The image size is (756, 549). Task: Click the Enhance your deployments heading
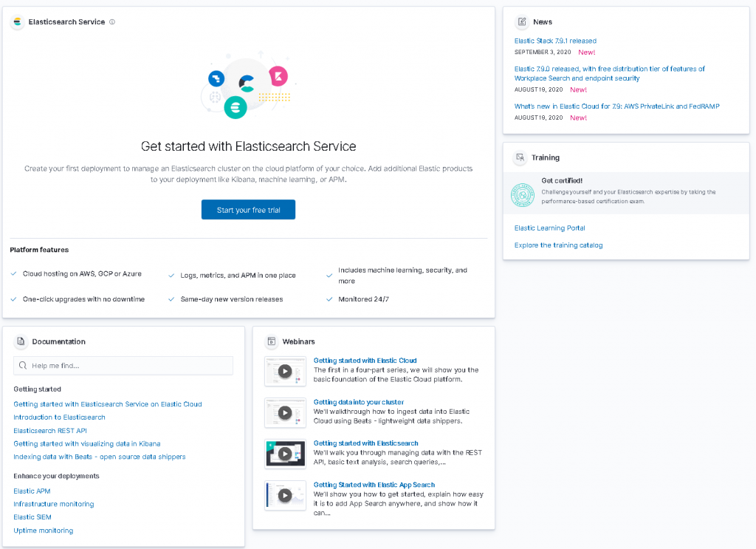(56, 476)
